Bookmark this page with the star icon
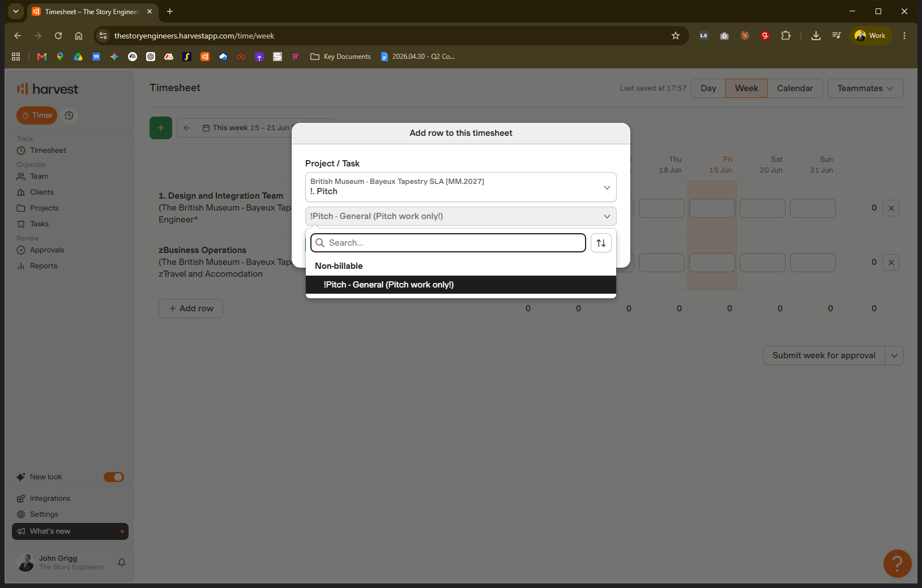Screen dimensions: 922x588 click(676, 36)
